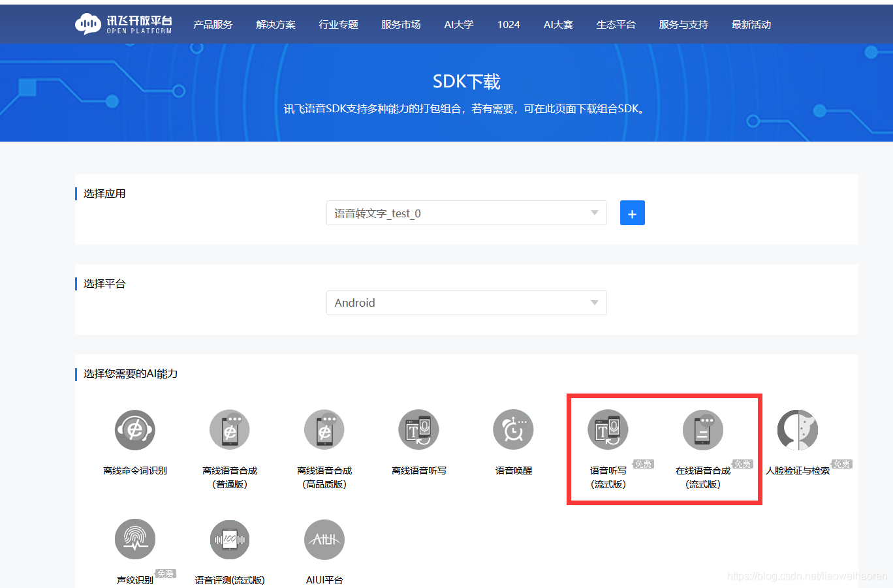This screenshot has height=588, width=893.
Task: Open the 服务与支持 menu
Action: pyautogui.click(x=683, y=25)
